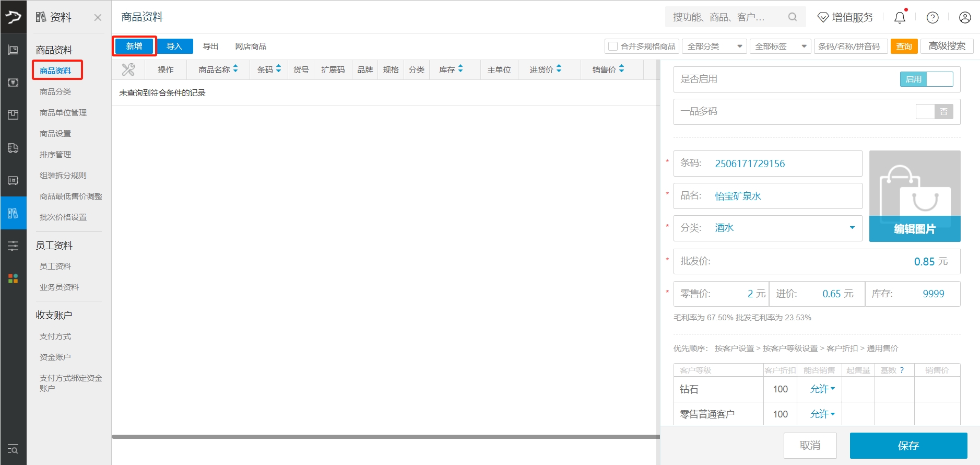Toggle the 一品多码 switch
Screen dimensions: 980x465
pyautogui.click(x=934, y=112)
